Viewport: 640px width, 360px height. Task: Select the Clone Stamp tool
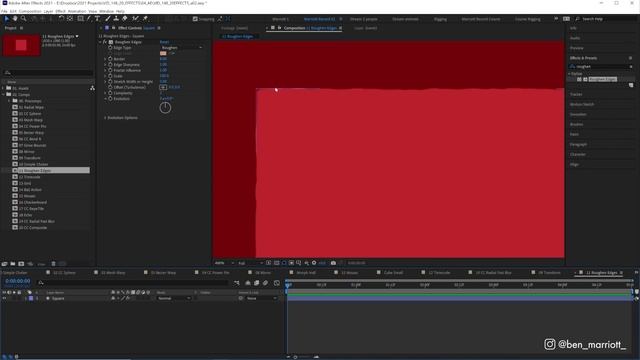coord(116,19)
